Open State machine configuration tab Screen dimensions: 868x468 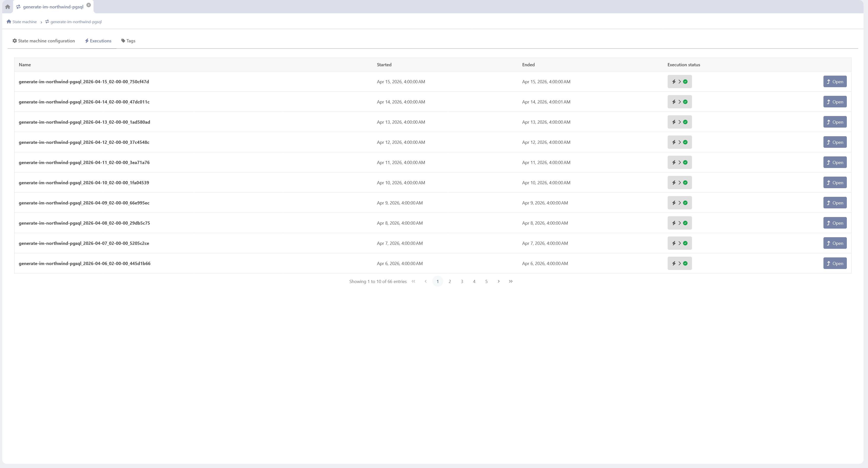44,41
